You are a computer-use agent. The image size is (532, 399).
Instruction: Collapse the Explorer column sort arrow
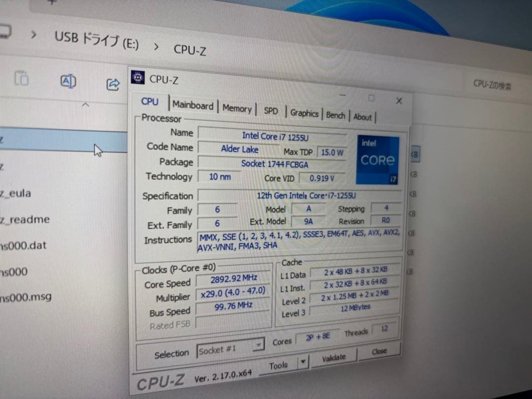(x=86, y=105)
